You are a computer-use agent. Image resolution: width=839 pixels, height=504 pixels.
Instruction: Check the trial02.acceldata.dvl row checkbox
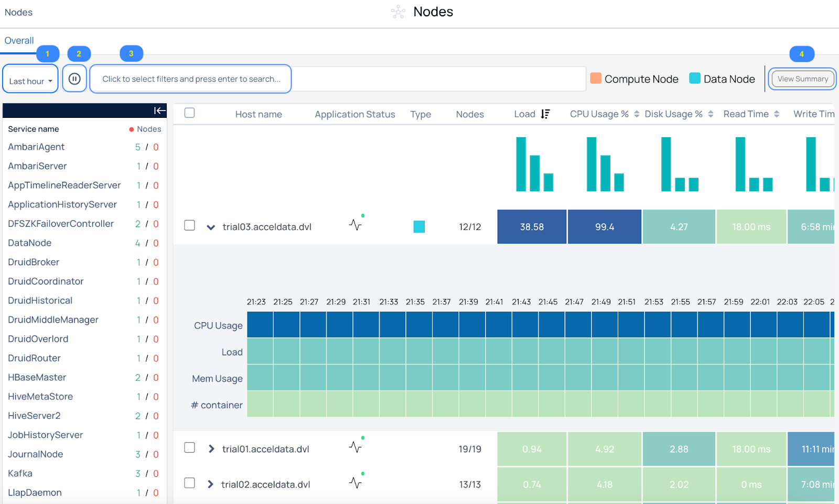[x=190, y=483]
